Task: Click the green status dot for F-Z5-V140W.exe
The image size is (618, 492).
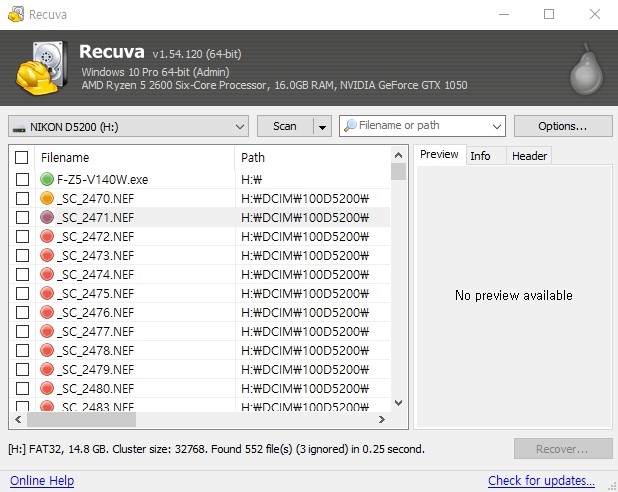Action: click(47, 180)
